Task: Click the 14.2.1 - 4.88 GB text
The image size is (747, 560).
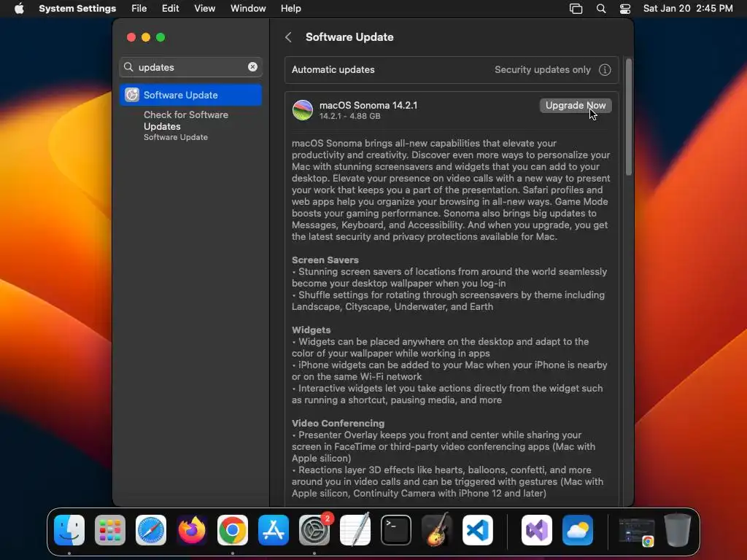Action: (x=349, y=116)
